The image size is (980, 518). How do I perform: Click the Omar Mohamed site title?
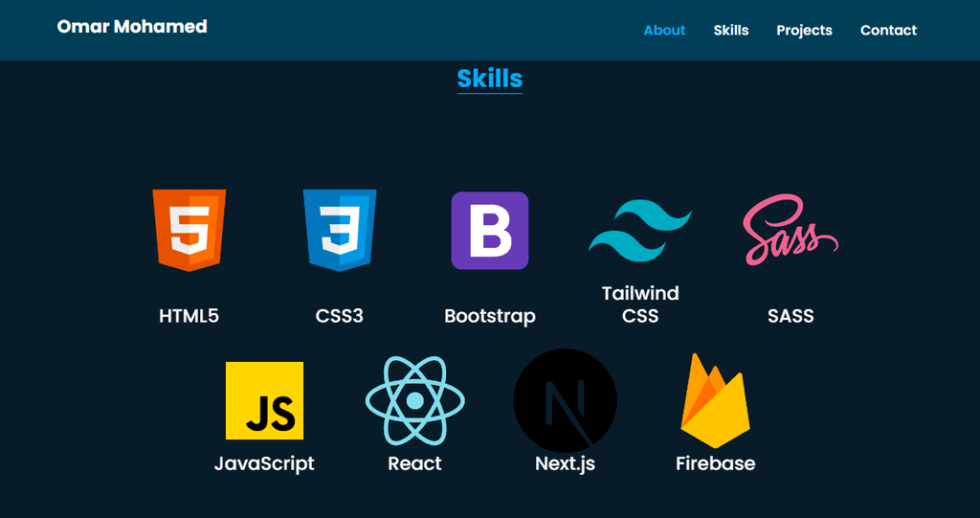tap(132, 26)
